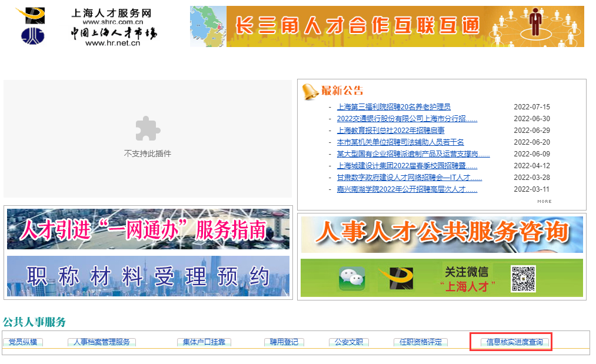The height and width of the screenshot is (364, 596).
Task: Click the blue circular talent market logo
Action: [33, 36]
